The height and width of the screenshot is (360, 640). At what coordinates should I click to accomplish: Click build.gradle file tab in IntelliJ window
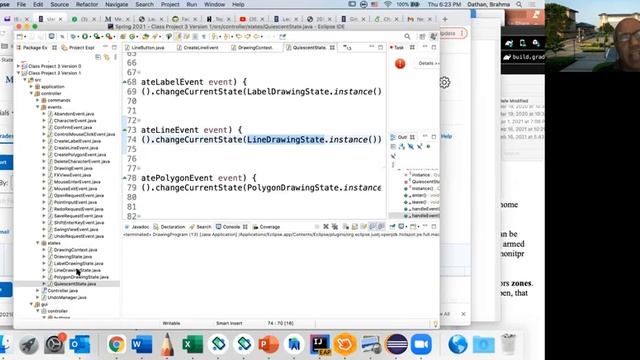pos(525,57)
